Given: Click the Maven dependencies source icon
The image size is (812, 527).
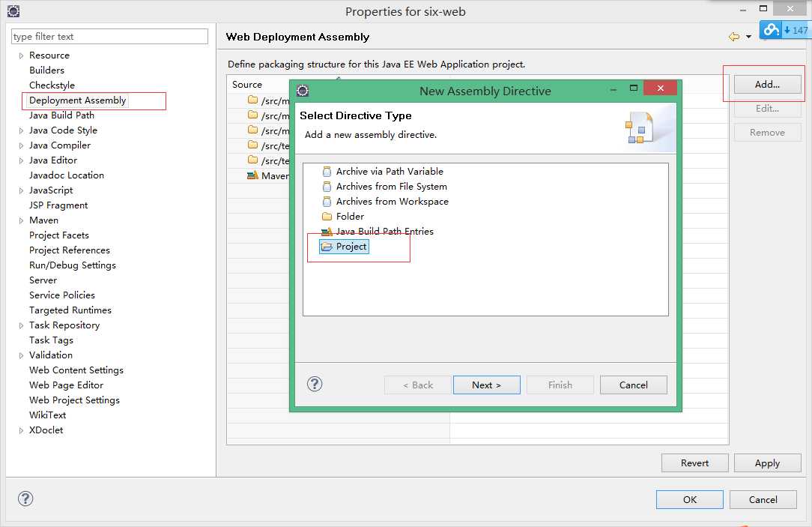Looking at the screenshot, I should 252,175.
